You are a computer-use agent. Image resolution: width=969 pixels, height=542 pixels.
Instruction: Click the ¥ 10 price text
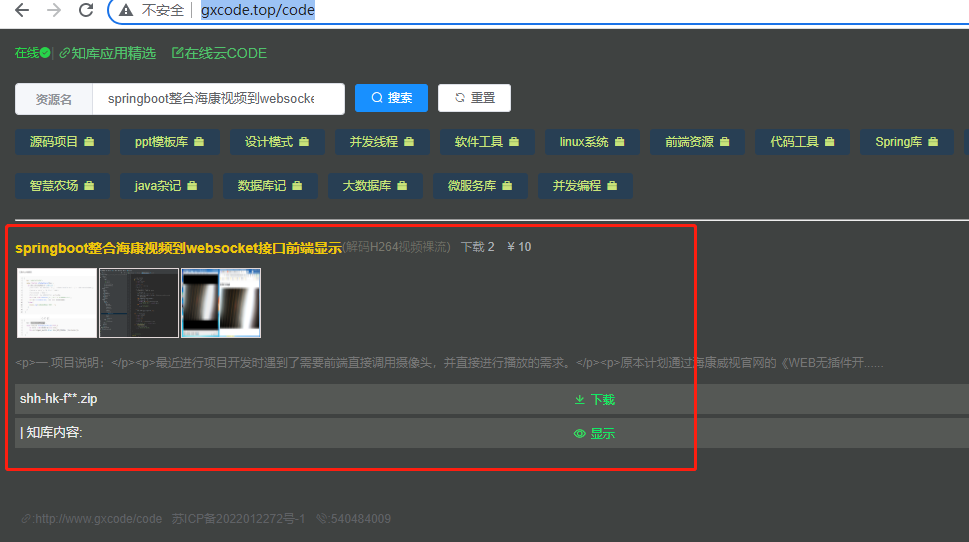pos(519,247)
